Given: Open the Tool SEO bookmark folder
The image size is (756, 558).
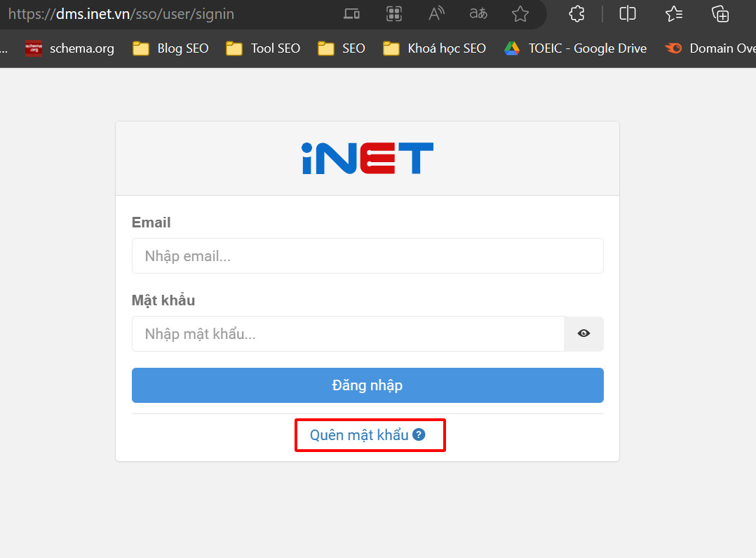Looking at the screenshot, I should pyautogui.click(x=263, y=48).
